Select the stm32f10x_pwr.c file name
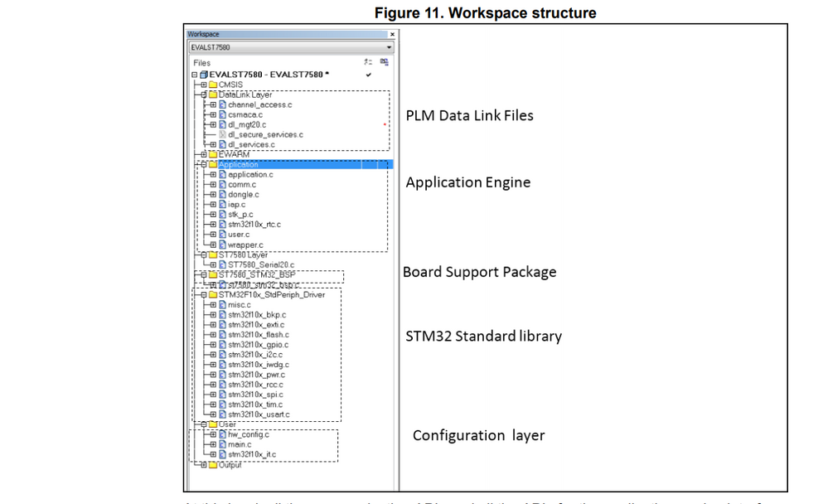The height and width of the screenshot is (504, 828). tap(257, 375)
